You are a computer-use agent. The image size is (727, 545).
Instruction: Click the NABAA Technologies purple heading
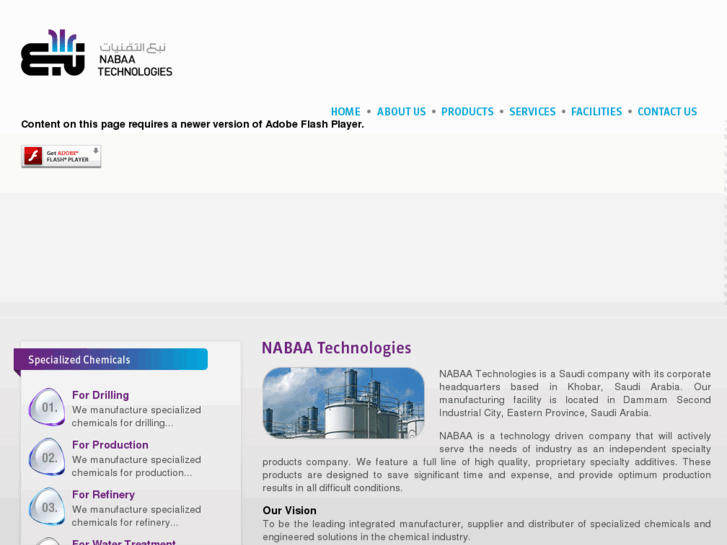click(336, 348)
